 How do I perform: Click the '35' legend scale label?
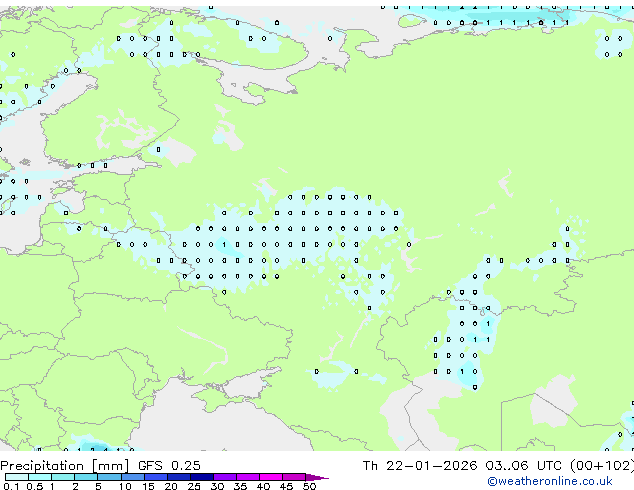click(240, 486)
